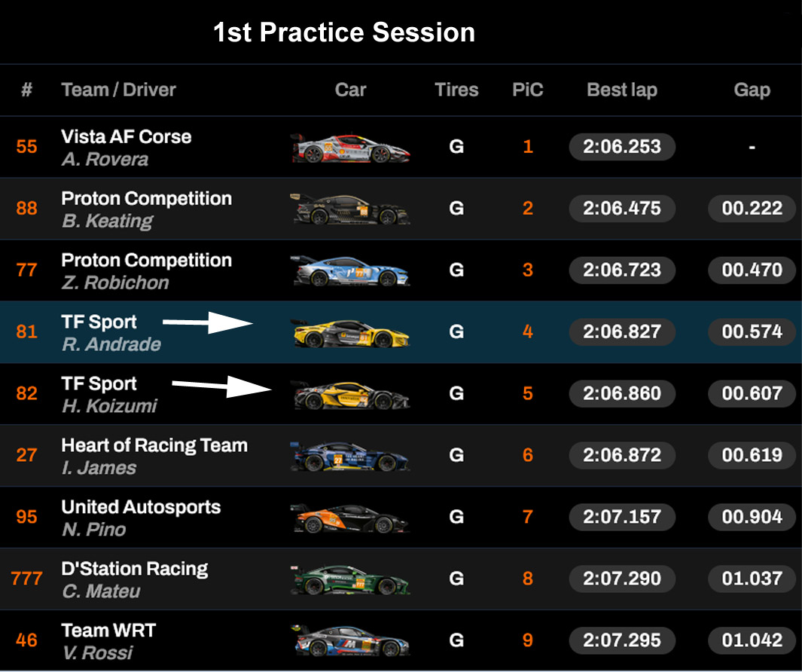The height and width of the screenshot is (672, 802).
Task: Click the green D'Station Racing car image
Action: (350, 579)
